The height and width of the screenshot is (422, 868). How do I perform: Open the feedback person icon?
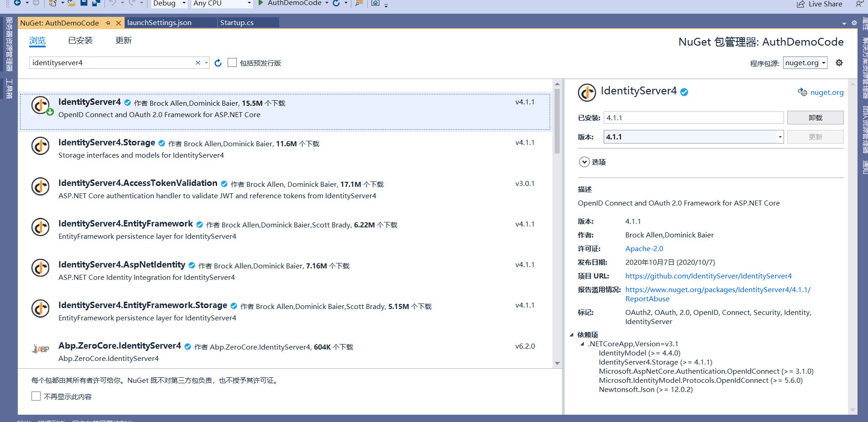859,4
